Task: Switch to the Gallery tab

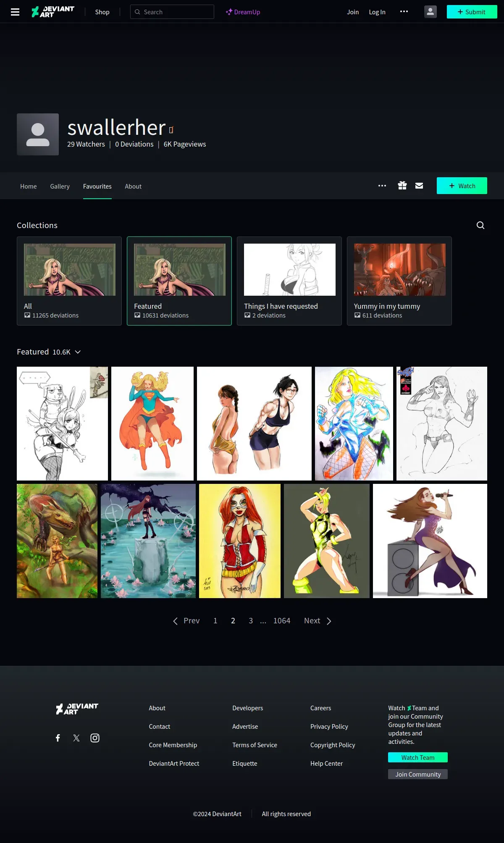Action: coord(60,186)
